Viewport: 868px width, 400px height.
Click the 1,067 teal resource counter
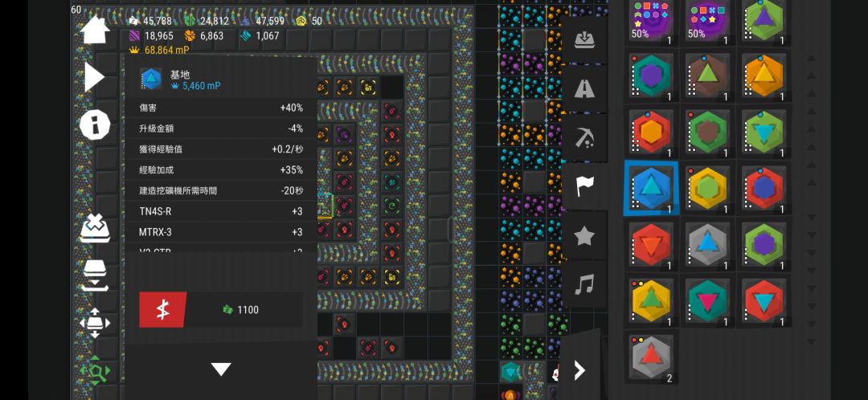(x=260, y=36)
